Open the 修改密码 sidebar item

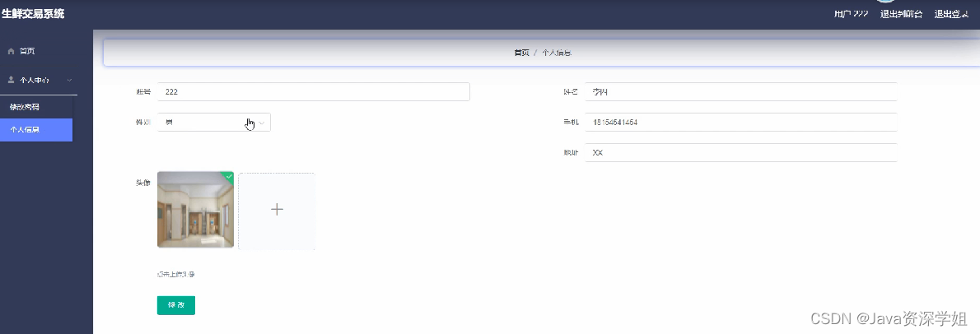[36, 107]
